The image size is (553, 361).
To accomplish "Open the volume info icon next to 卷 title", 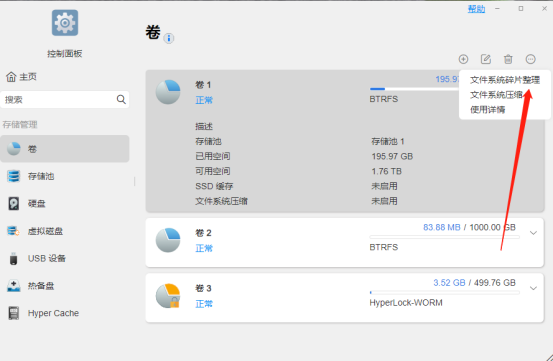I will pyautogui.click(x=169, y=38).
